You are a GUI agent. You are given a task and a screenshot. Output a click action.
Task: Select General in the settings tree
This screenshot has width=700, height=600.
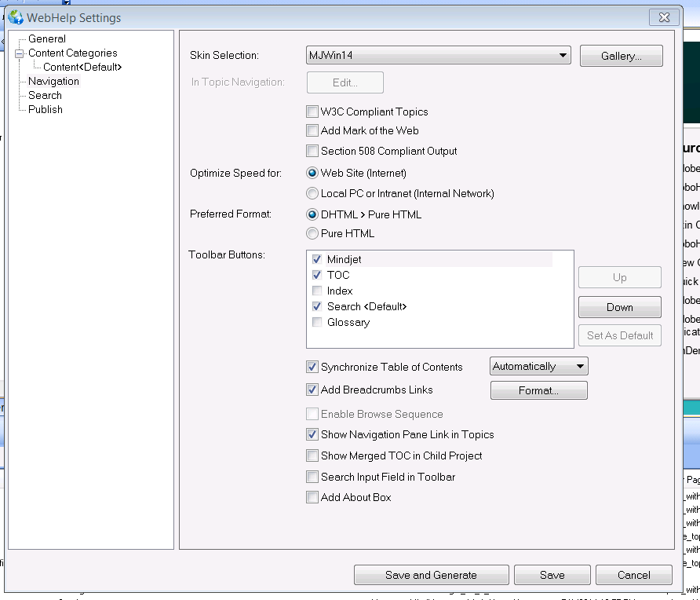[x=47, y=38]
